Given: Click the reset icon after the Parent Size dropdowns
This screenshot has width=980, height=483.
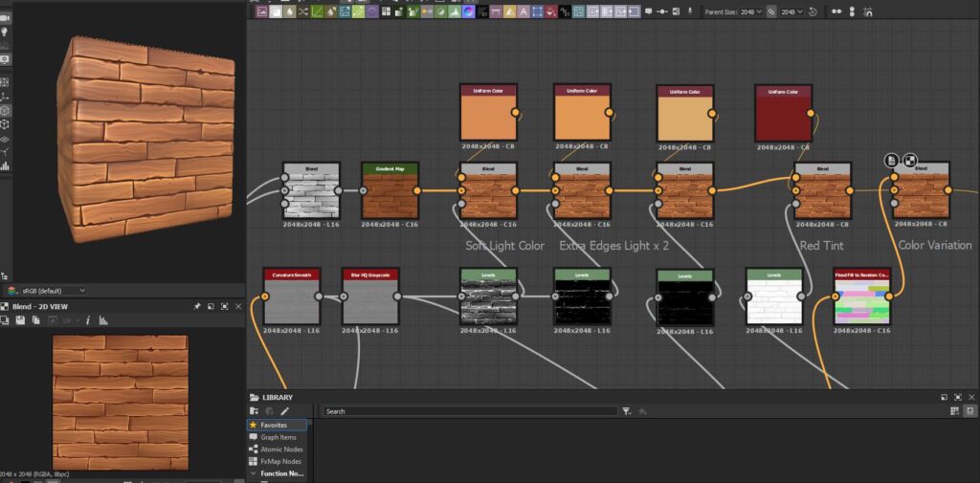Looking at the screenshot, I should [x=813, y=11].
